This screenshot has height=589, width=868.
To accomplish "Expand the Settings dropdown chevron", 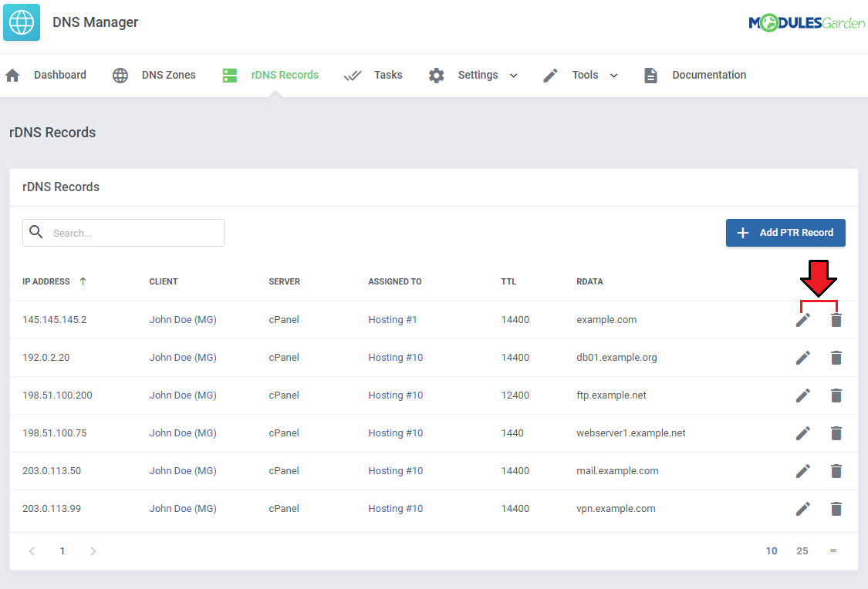I will [x=514, y=76].
